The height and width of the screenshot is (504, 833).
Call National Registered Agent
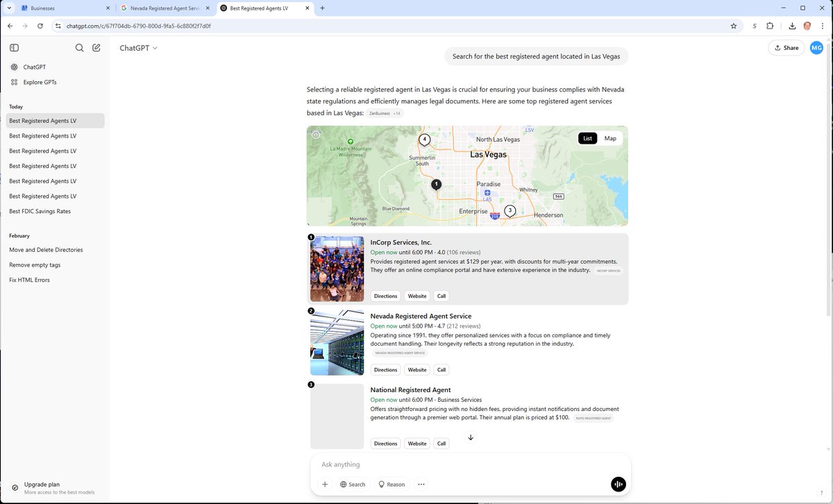click(x=441, y=443)
